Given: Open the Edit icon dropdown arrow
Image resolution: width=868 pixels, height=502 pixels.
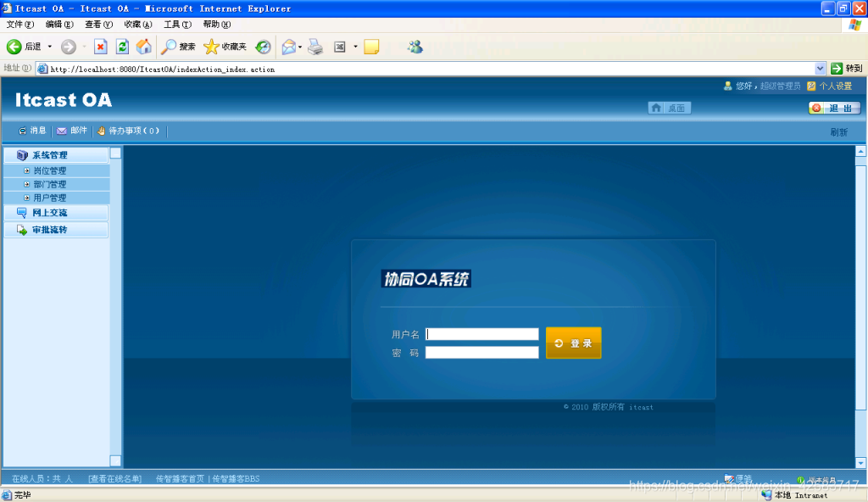Looking at the screenshot, I should point(355,47).
